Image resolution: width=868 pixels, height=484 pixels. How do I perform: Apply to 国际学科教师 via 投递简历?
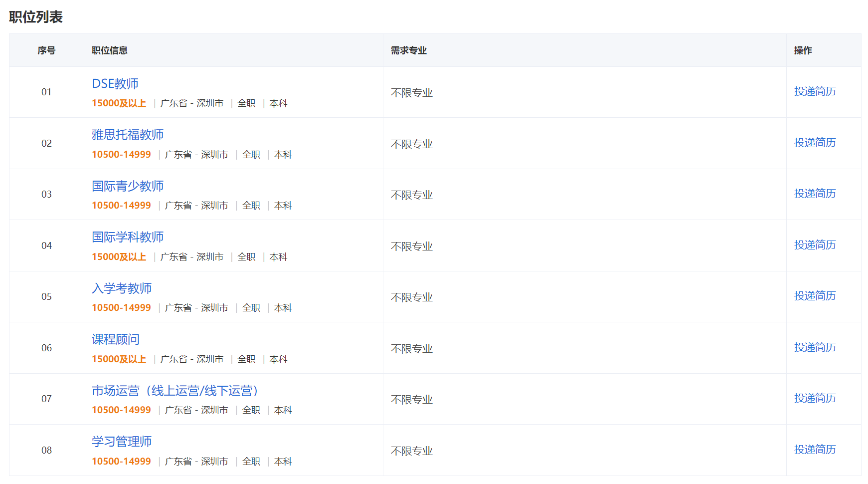(815, 245)
